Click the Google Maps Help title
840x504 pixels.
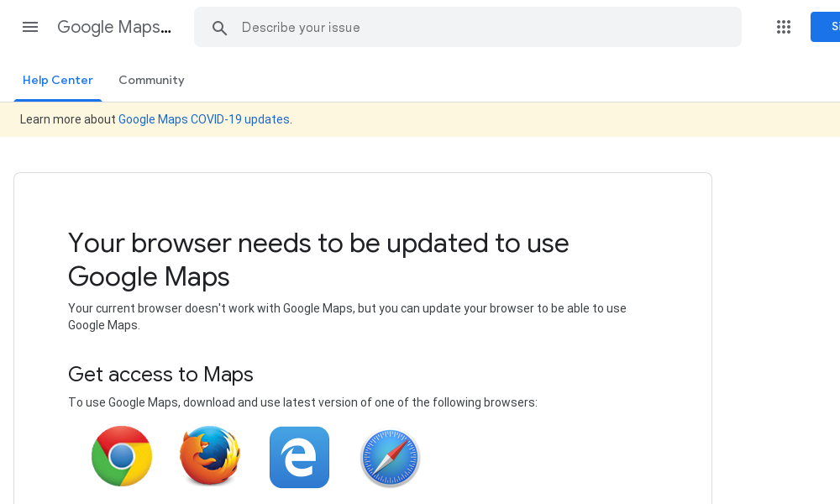[114, 27]
